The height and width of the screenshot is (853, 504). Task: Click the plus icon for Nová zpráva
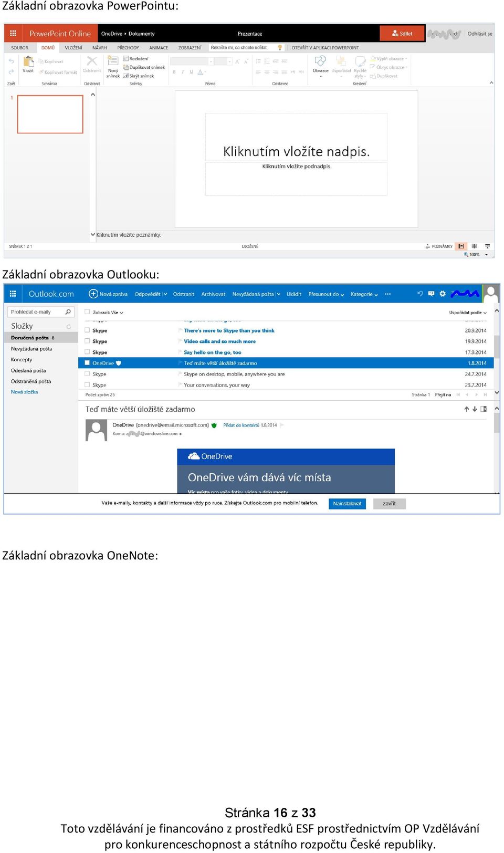coord(93,294)
